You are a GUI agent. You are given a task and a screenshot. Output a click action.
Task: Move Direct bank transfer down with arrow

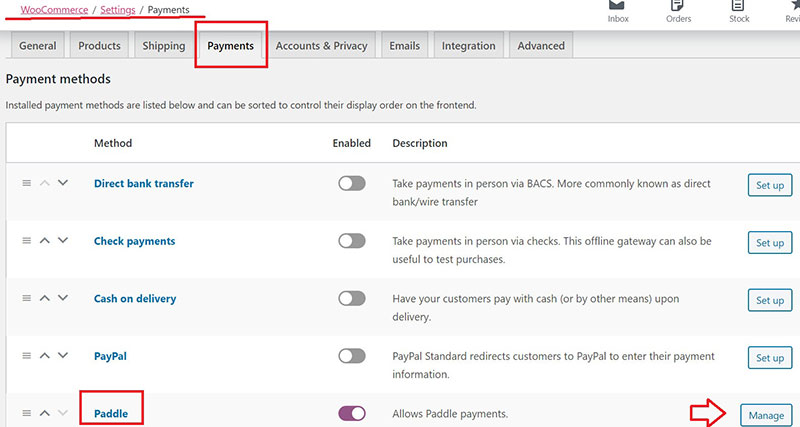tap(63, 183)
